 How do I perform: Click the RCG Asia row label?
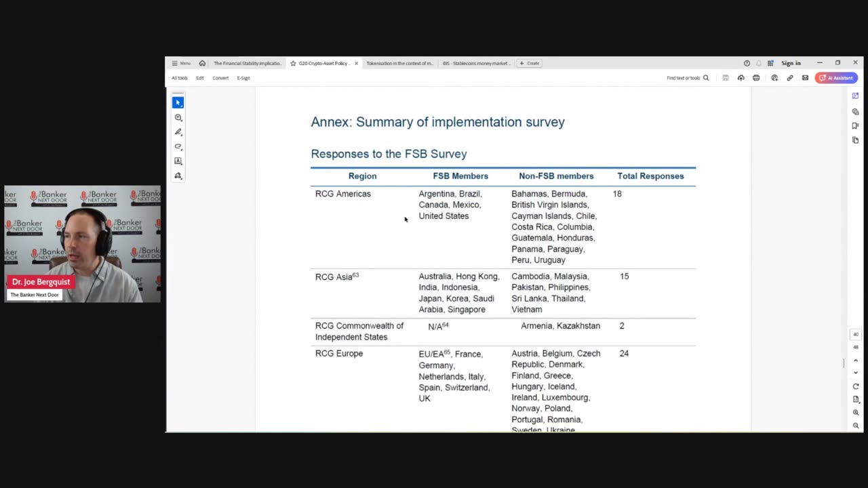pos(337,277)
